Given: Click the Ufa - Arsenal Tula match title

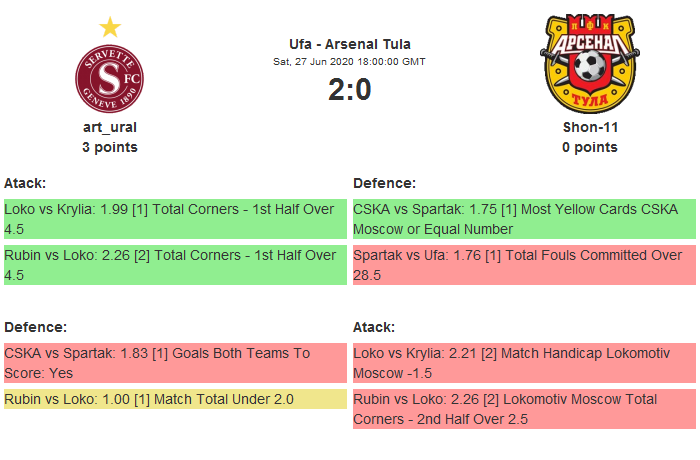Looking at the screenshot, I should tap(349, 44).
